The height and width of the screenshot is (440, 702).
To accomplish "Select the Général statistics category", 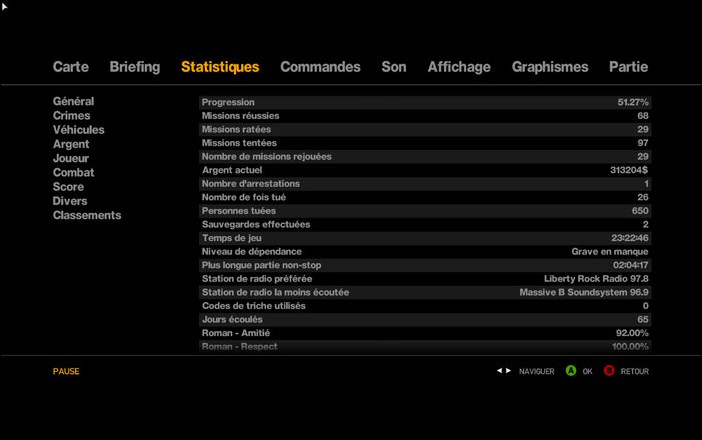I will pyautogui.click(x=73, y=101).
